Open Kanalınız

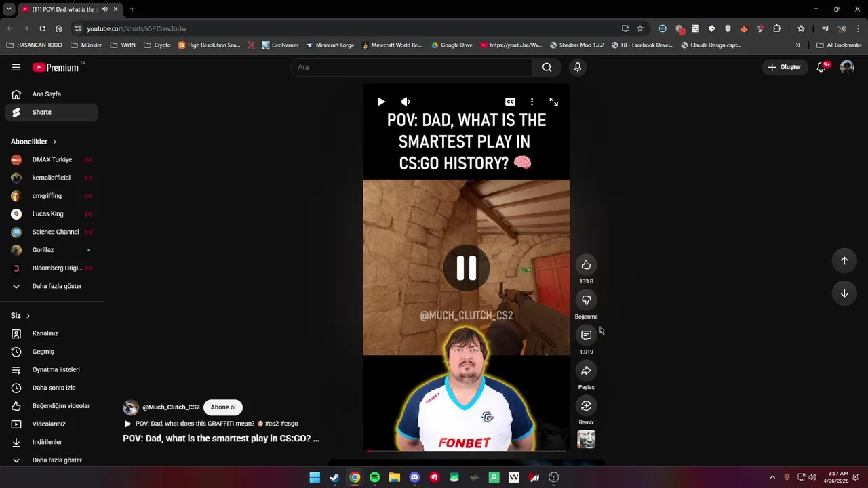tap(52, 333)
